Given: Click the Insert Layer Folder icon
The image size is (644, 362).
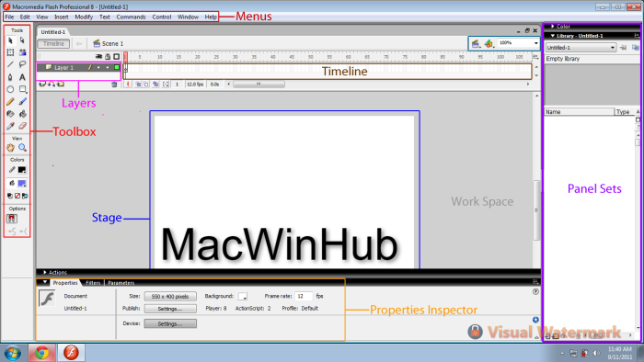Looking at the screenshot, I should point(61,84).
